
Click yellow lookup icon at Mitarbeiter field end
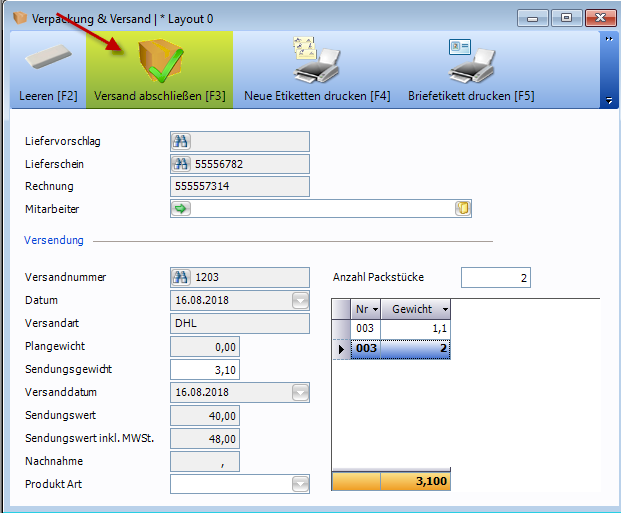462,209
